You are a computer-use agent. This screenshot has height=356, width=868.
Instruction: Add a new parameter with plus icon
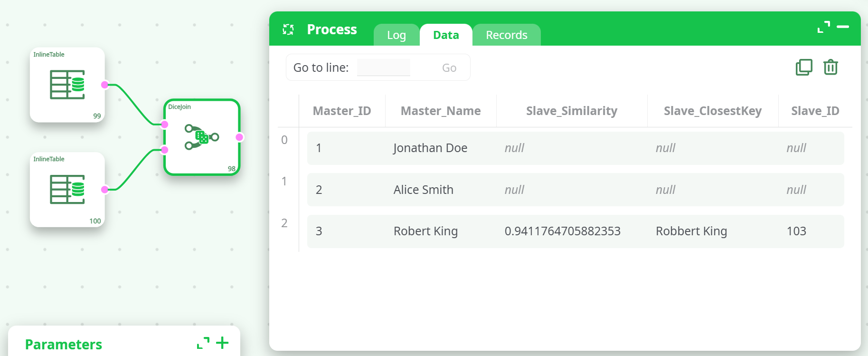click(x=222, y=343)
